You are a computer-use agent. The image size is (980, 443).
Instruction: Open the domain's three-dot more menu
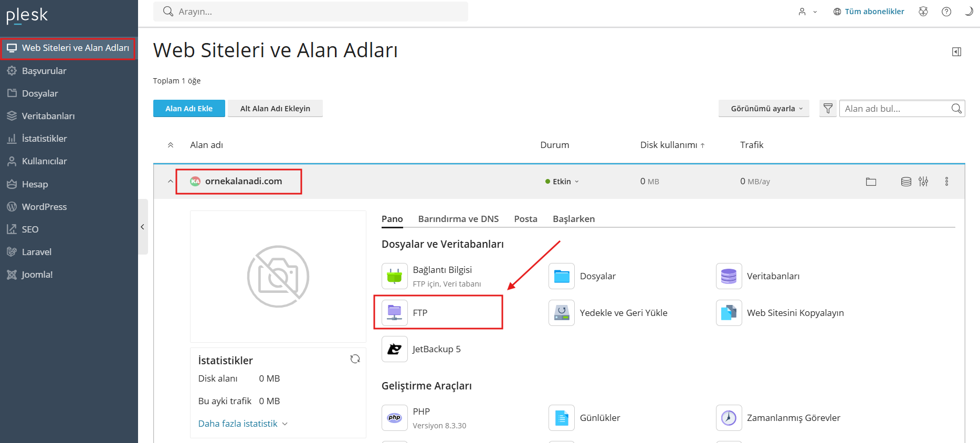(x=946, y=182)
